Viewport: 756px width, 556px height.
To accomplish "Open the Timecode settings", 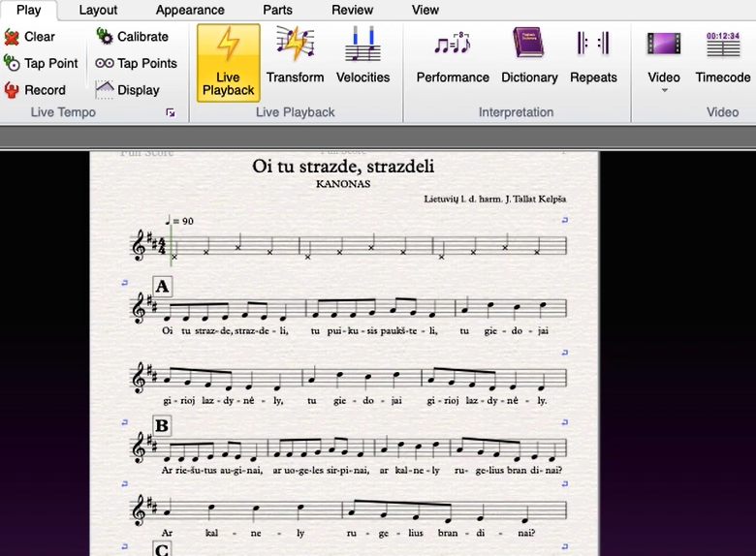I will [x=723, y=55].
